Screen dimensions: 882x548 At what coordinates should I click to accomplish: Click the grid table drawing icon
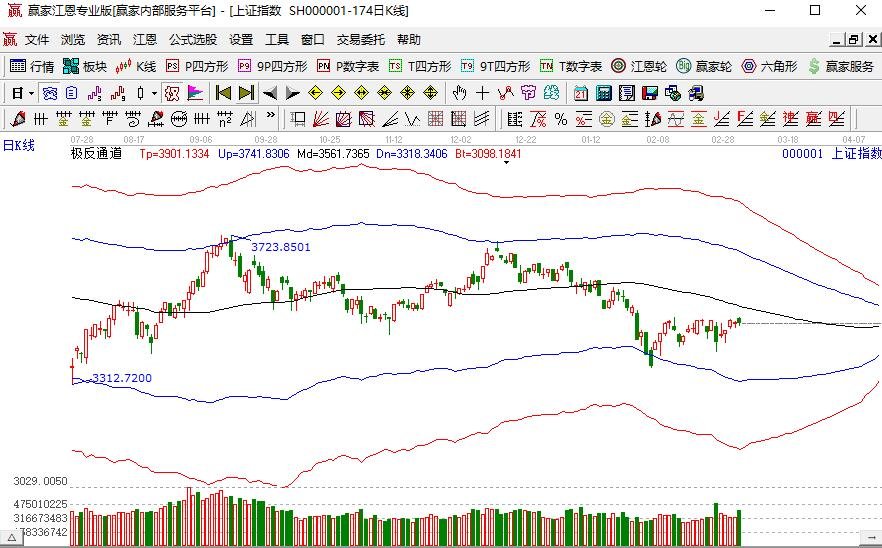click(x=435, y=119)
